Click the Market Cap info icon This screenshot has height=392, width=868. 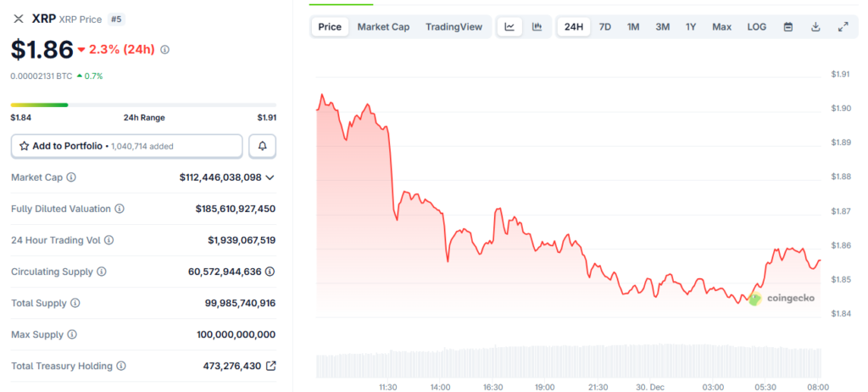point(71,177)
